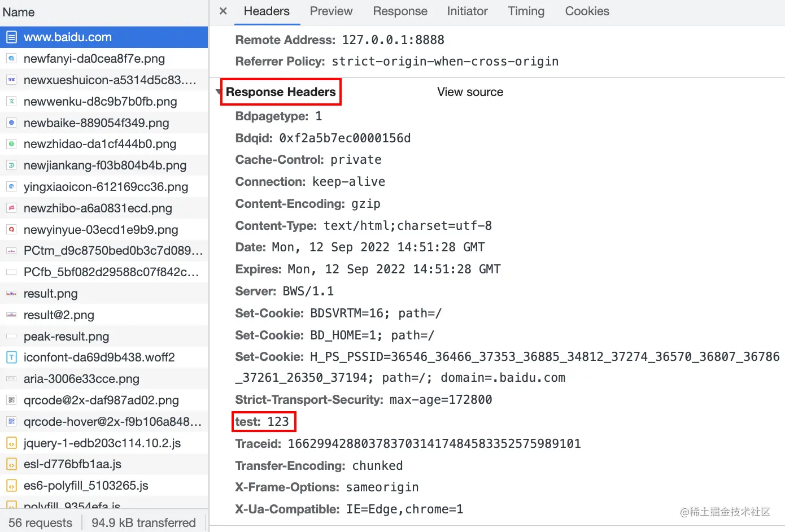Image resolution: width=785 pixels, height=532 pixels.
Task: Select newwenku-d8c9b7b0fb.png request
Action: pos(104,102)
